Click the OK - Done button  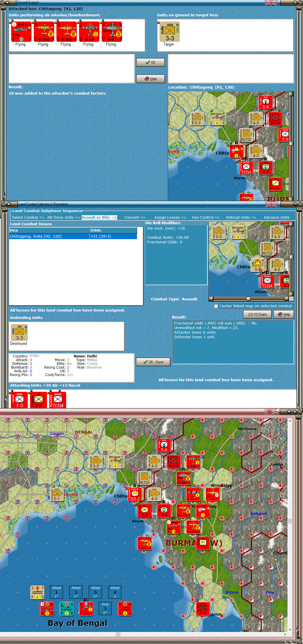click(x=153, y=362)
